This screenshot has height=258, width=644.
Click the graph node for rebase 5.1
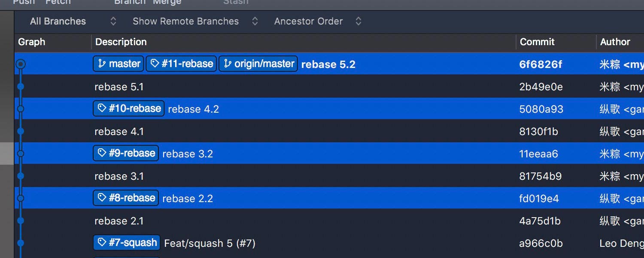(x=20, y=86)
